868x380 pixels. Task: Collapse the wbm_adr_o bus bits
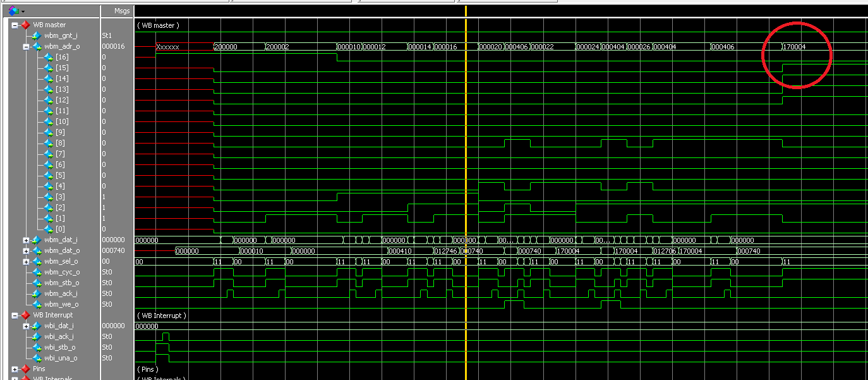pyautogui.click(x=26, y=47)
